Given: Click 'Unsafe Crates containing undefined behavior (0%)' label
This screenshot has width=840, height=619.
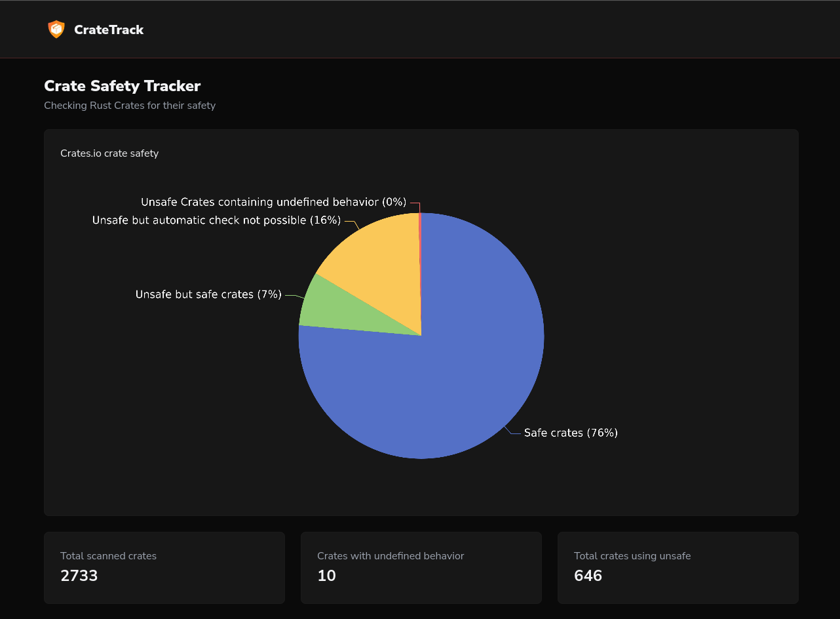Looking at the screenshot, I should pyautogui.click(x=273, y=202).
